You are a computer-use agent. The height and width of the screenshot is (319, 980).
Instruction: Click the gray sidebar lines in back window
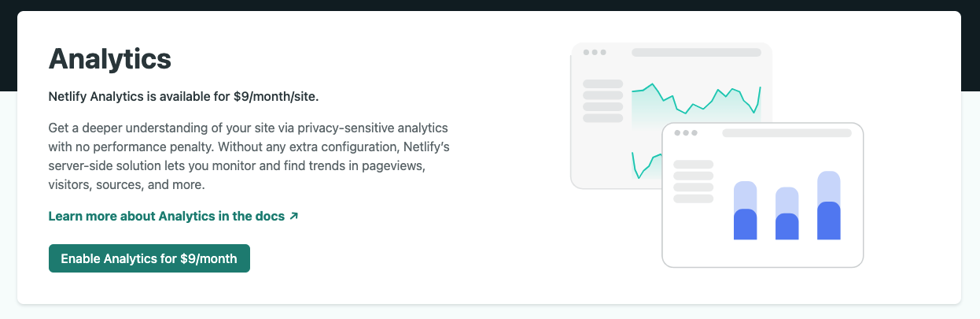602,100
